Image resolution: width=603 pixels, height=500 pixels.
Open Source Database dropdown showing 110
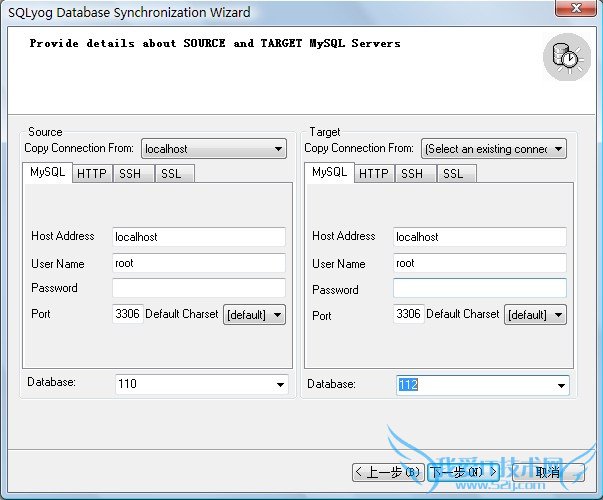click(202, 384)
